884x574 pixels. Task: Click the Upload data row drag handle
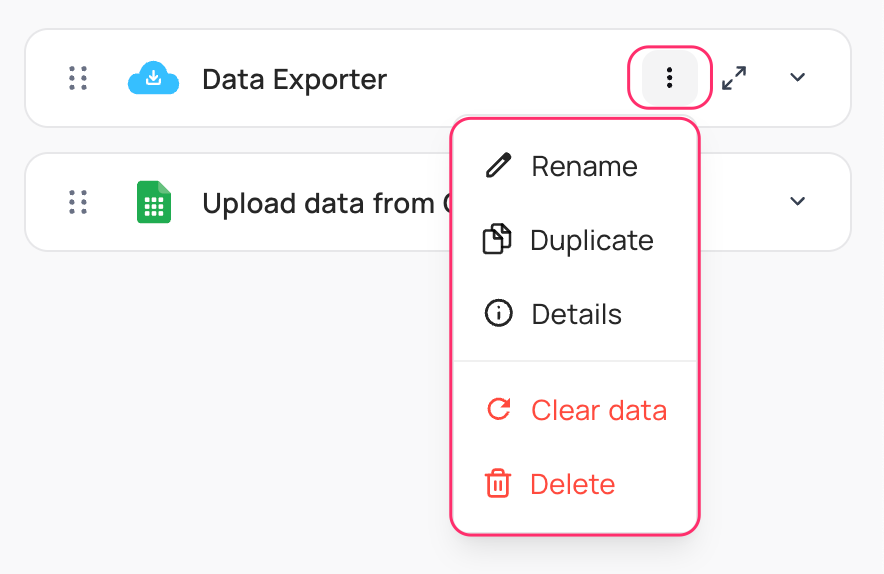(x=78, y=202)
